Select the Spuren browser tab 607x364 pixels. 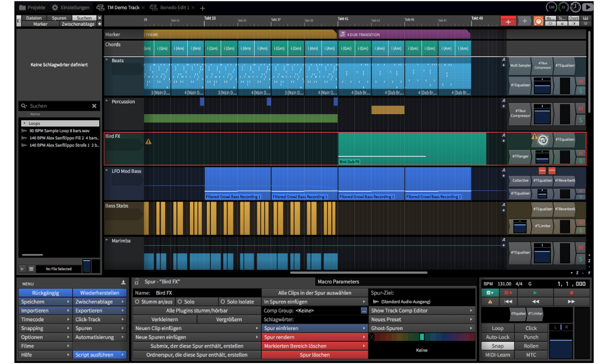[x=59, y=18]
